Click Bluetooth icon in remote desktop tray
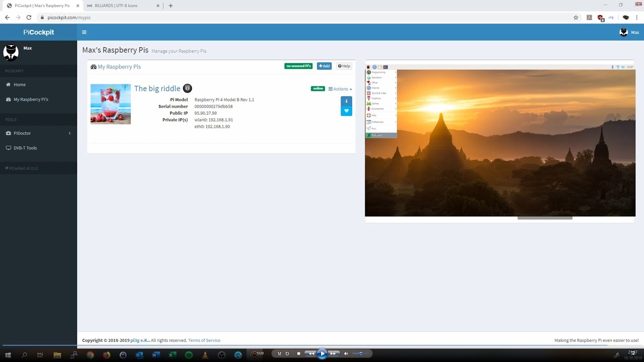Viewport: 644px width, 362px height. [x=612, y=67]
